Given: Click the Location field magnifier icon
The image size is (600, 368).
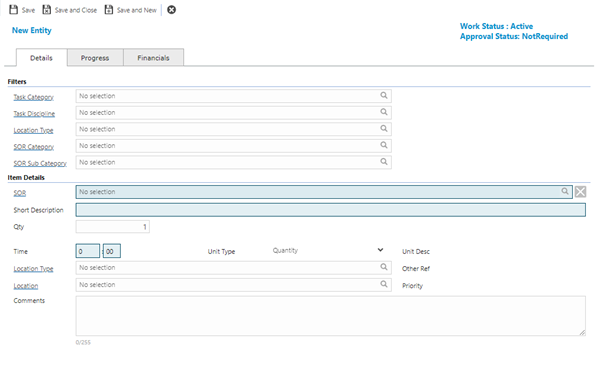Looking at the screenshot, I should pyautogui.click(x=384, y=284).
